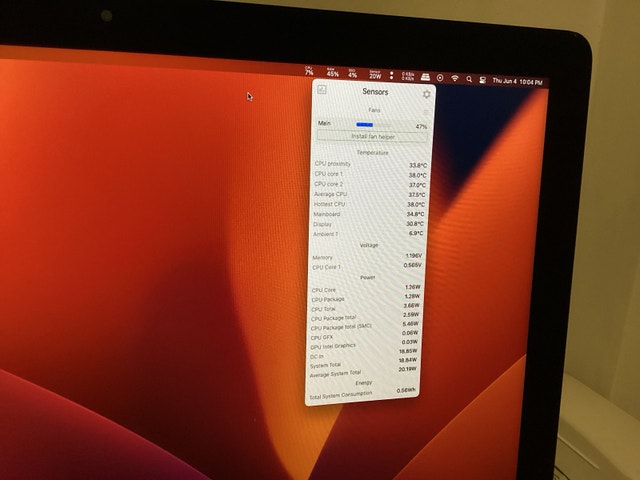
Task: Click the Energy section heading
Action: (363, 383)
